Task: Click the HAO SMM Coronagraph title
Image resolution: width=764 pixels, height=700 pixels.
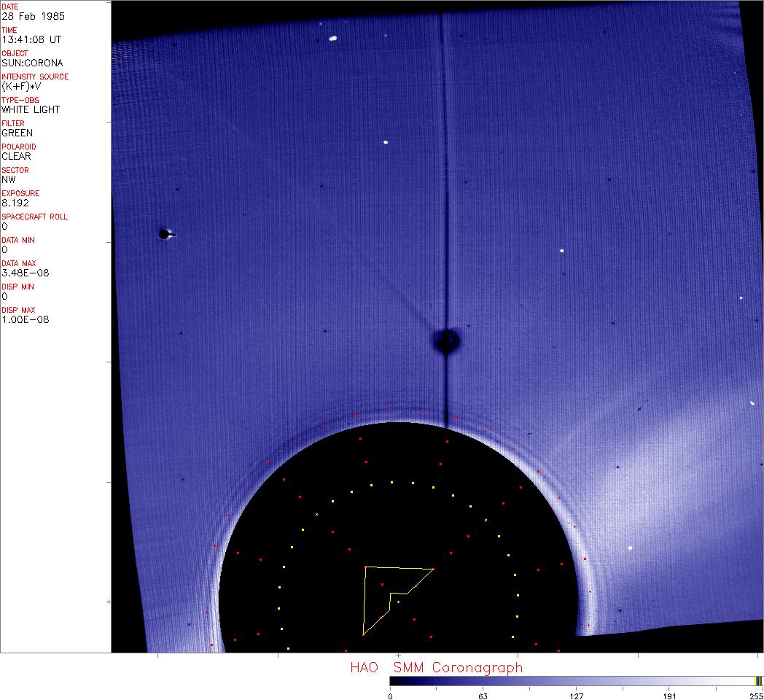Action: [x=436, y=667]
